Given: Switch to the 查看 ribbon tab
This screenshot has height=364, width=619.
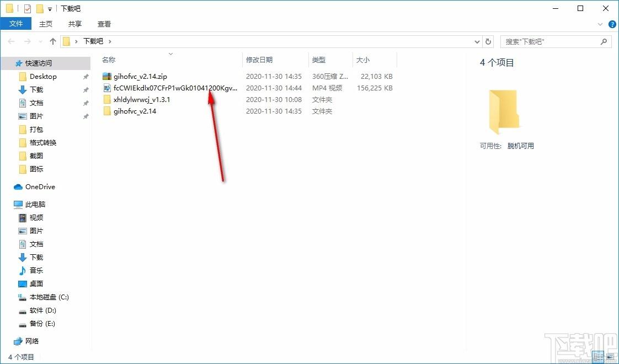Looking at the screenshot, I should (104, 24).
